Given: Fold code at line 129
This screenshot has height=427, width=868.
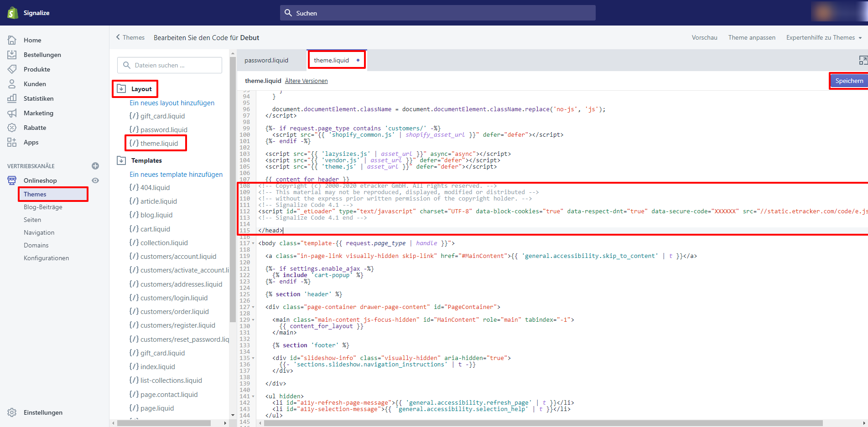Looking at the screenshot, I should 253,320.
